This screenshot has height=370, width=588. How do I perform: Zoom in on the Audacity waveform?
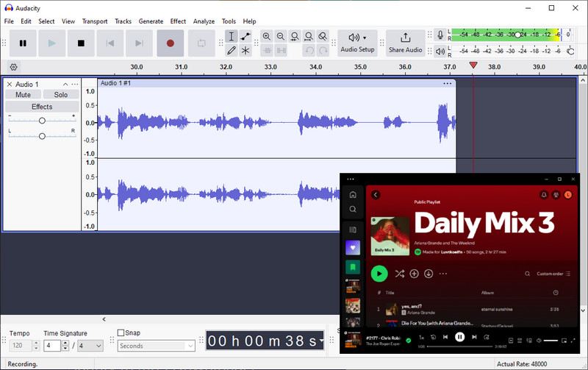pyautogui.click(x=267, y=36)
